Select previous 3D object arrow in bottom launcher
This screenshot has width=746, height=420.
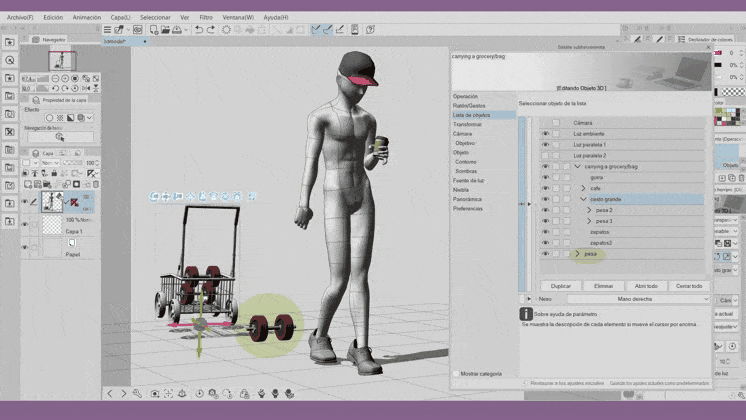[110, 394]
